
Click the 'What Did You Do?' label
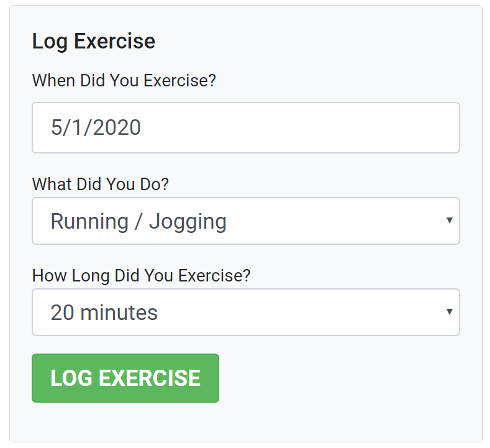coord(101,184)
